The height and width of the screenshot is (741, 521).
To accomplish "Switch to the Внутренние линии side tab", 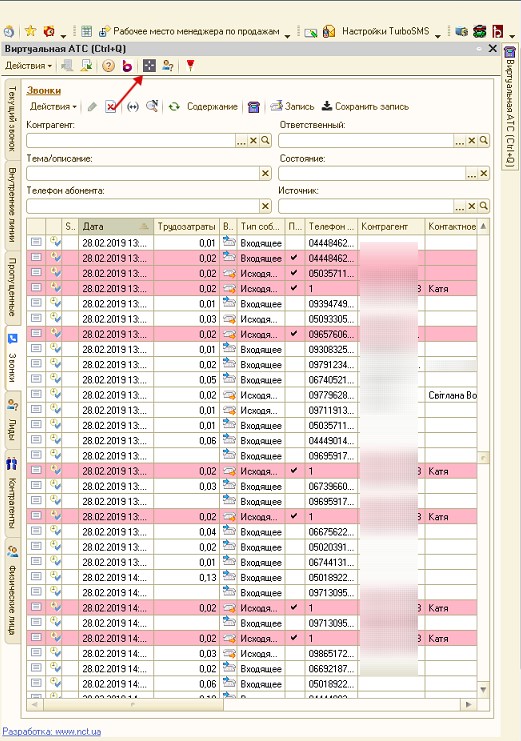I will [12, 205].
